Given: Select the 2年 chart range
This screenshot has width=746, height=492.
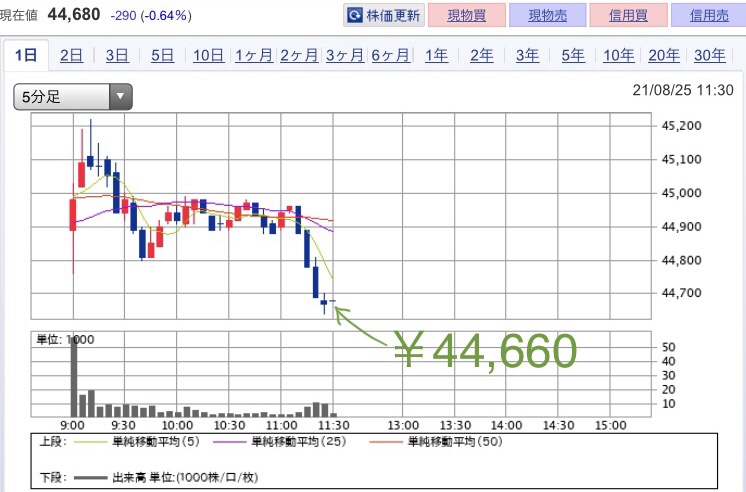Looking at the screenshot, I should coord(482,56).
